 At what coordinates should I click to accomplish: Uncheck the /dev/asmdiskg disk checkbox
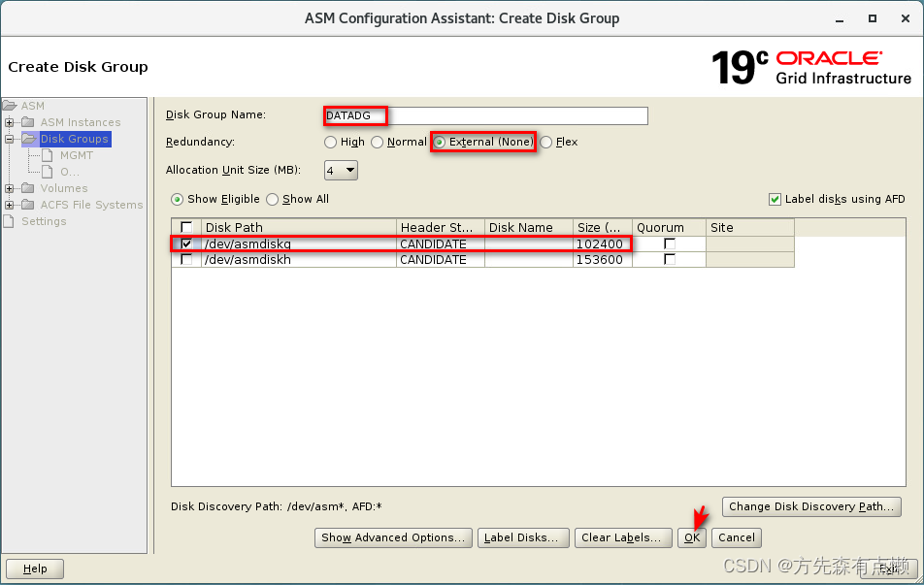(x=186, y=244)
